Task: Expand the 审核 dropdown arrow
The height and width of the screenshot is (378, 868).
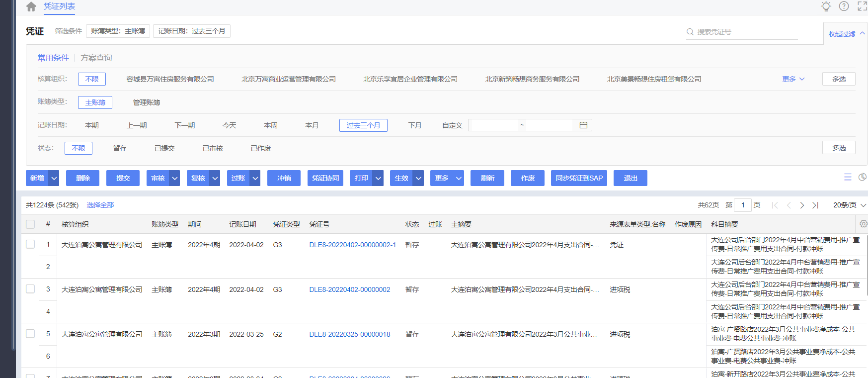Action: (x=174, y=178)
